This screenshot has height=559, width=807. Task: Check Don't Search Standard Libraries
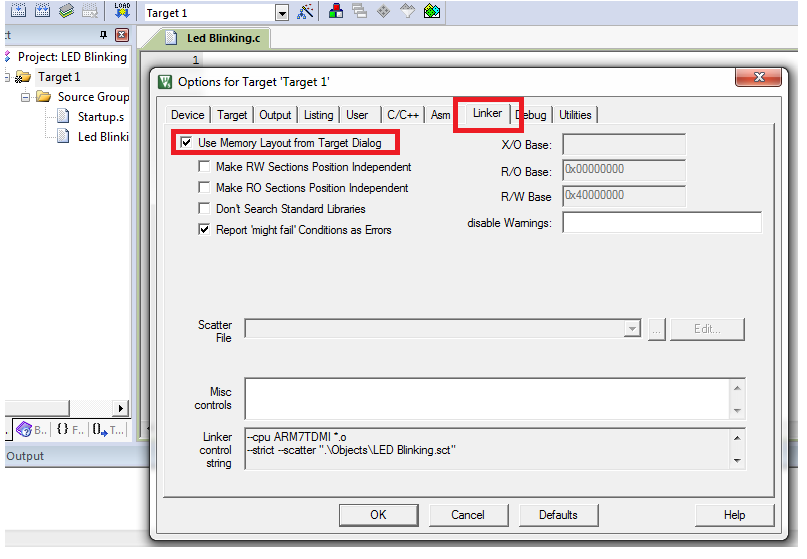click(x=205, y=209)
